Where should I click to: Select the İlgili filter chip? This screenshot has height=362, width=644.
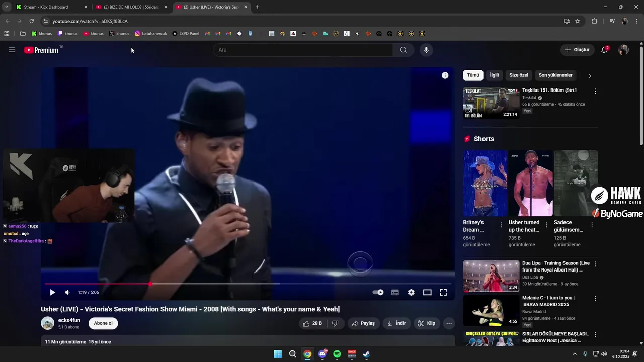pos(495,75)
